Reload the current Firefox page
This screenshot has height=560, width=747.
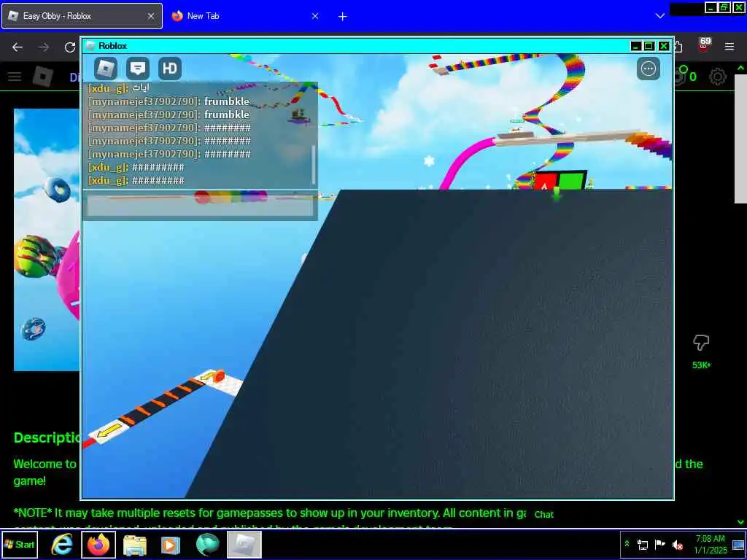pos(70,47)
